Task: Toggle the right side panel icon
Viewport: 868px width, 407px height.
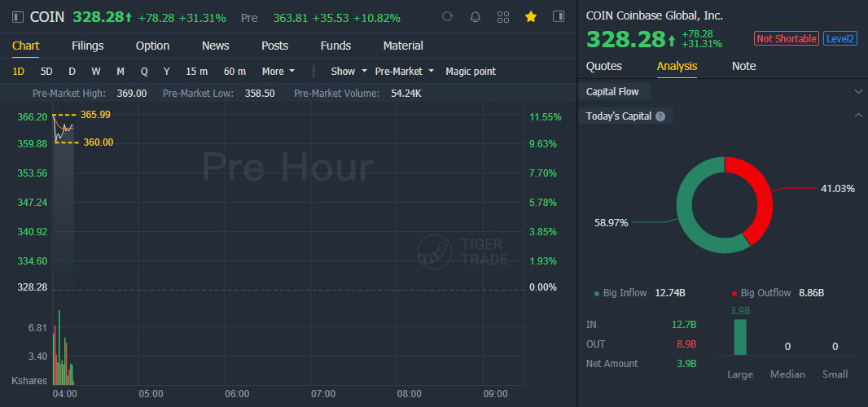Action: tap(559, 16)
